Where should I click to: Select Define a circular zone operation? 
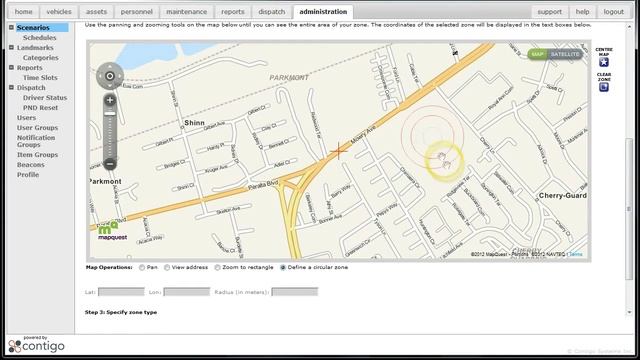pos(283,268)
